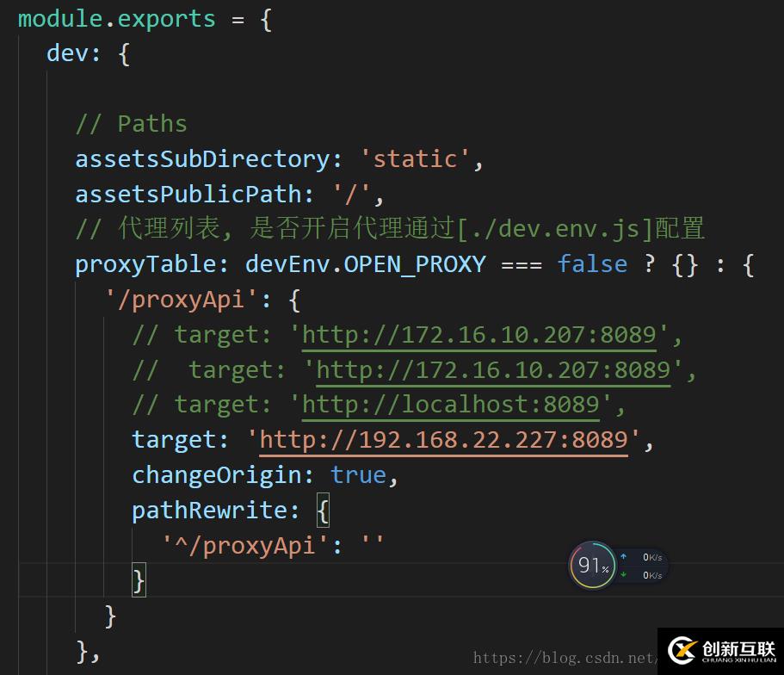This screenshot has height=675, width=784.
Task: Click the 'false' keyword in the proxyTable line
Action: click(x=592, y=263)
